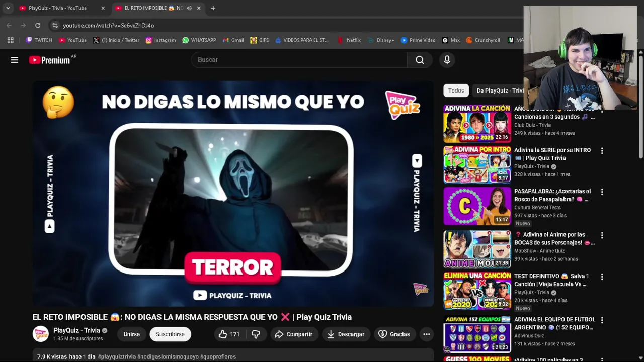This screenshot has height=362, width=644.
Task: Click the #queprefieres hashtag
Action: (218, 357)
